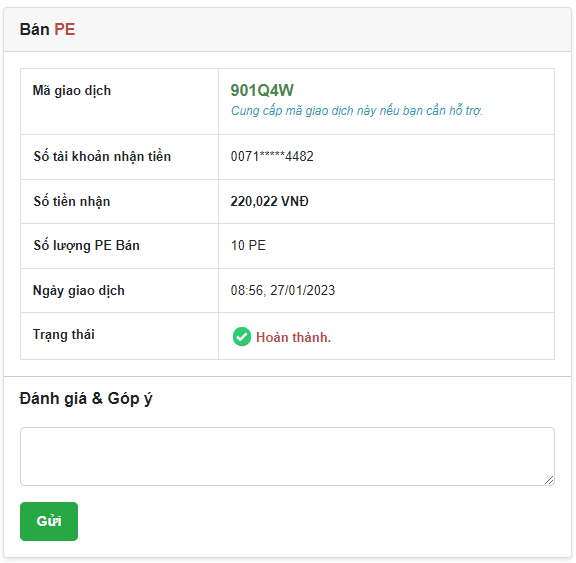
Task: Click the received amount 220,022 VNĐ
Action: coord(269,201)
